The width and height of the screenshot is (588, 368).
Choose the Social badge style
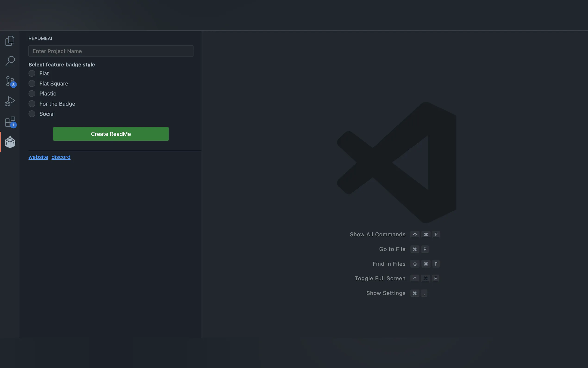tap(32, 114)
